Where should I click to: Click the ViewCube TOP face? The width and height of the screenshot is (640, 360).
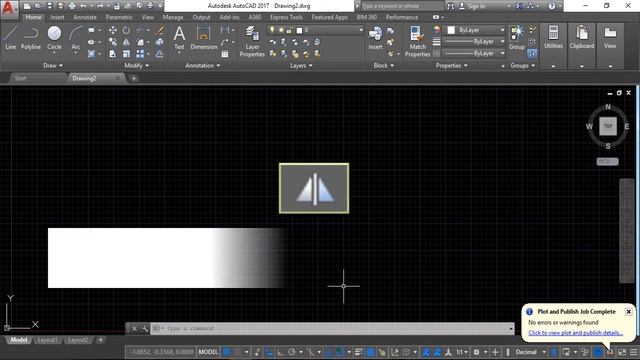[x=608, y=126]
